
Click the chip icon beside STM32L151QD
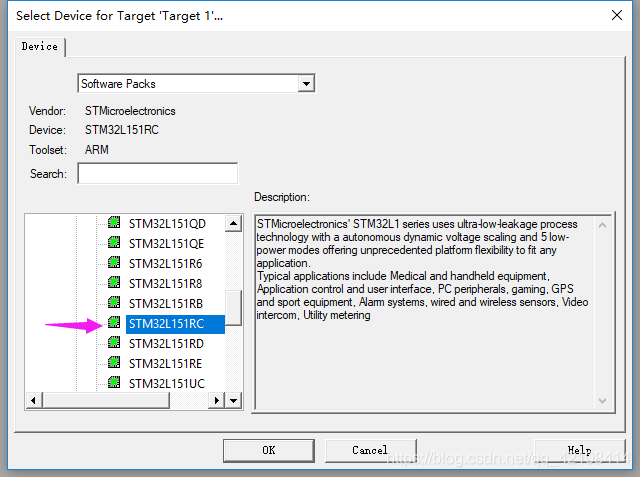click(x=114, y=222)
